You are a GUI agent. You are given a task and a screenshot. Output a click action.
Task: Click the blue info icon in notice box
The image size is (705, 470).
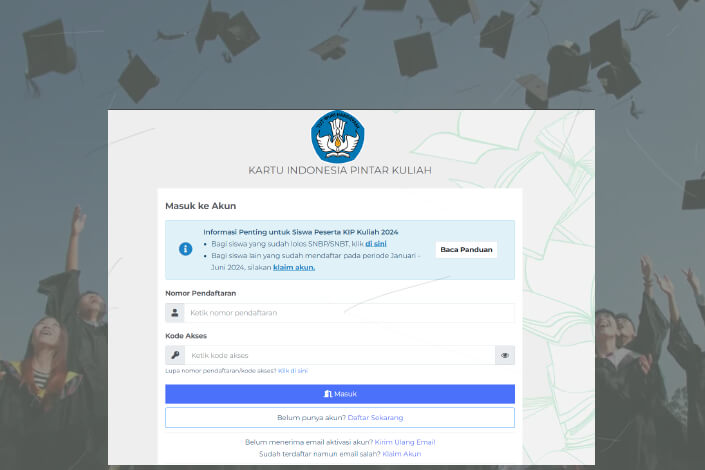(185, 249)
